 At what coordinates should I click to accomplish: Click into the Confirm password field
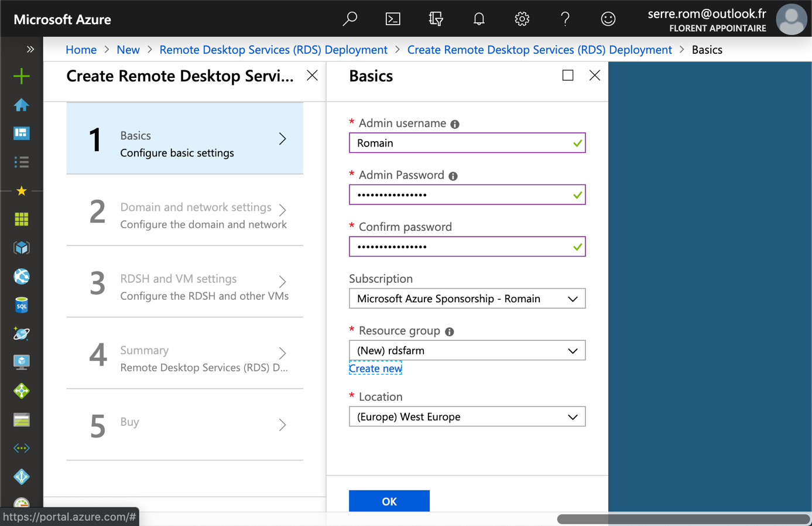pyautogui.click(x=467, y=247)
